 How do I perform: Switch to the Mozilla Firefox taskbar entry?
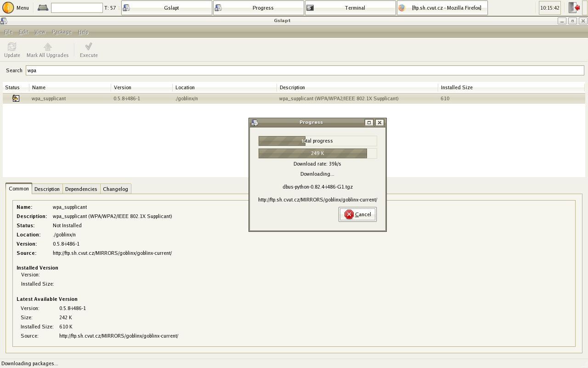click(x=442, y=8)
